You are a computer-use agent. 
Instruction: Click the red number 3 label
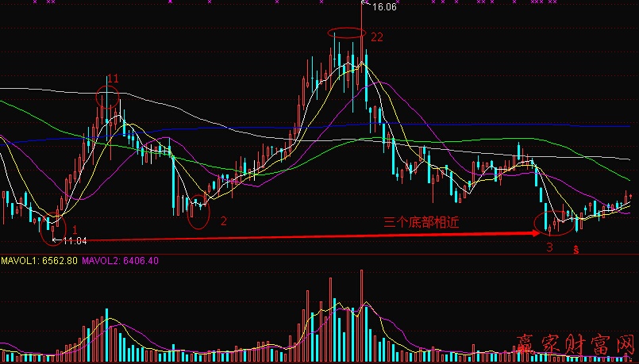(549, 247)
